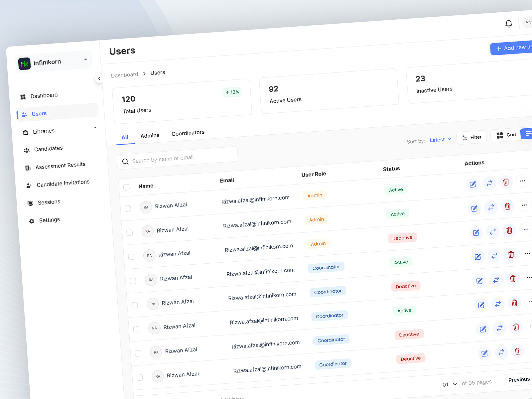Check the sixth row checkbox
The height and width of the screenshot is (399, 532).
point(136,329)
